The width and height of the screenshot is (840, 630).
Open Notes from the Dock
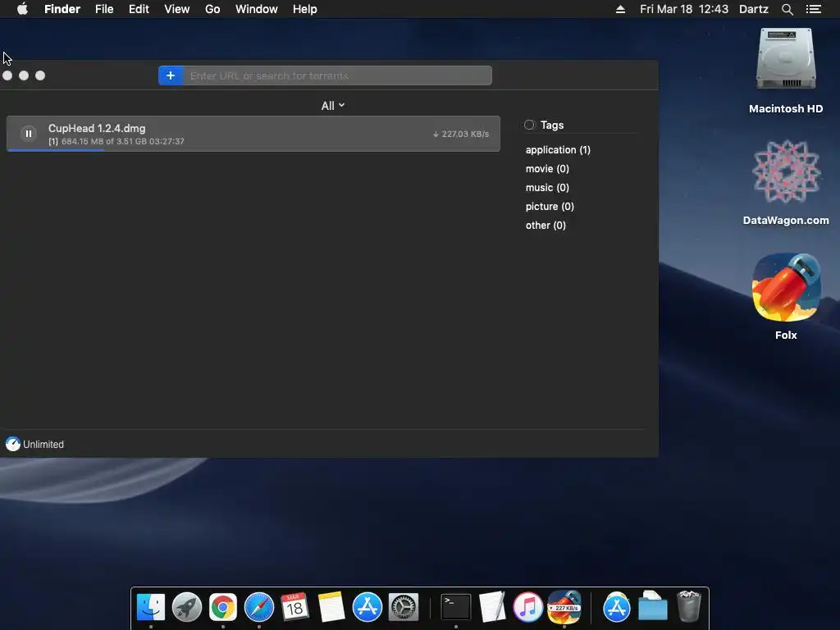(331, 607)
